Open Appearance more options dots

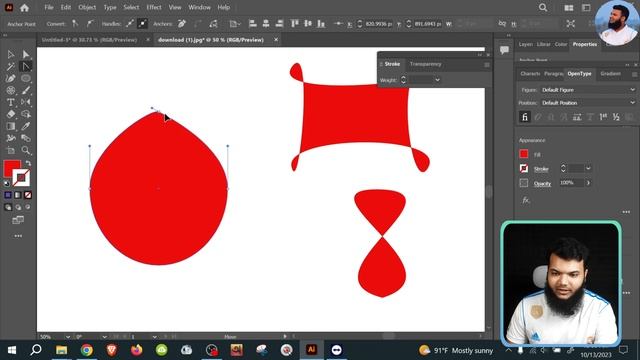(626, 212)
